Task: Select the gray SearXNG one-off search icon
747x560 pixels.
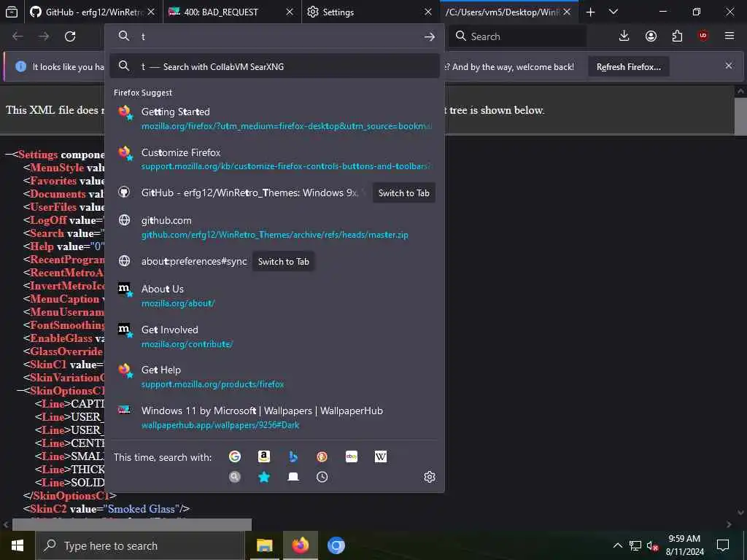Action: tap(235, 477)
